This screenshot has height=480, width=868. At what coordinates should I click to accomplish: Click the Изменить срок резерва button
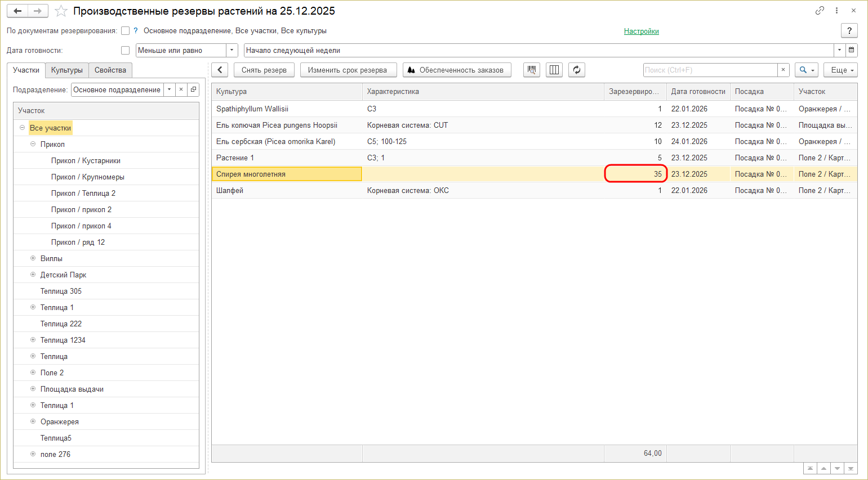click(348, 70)
